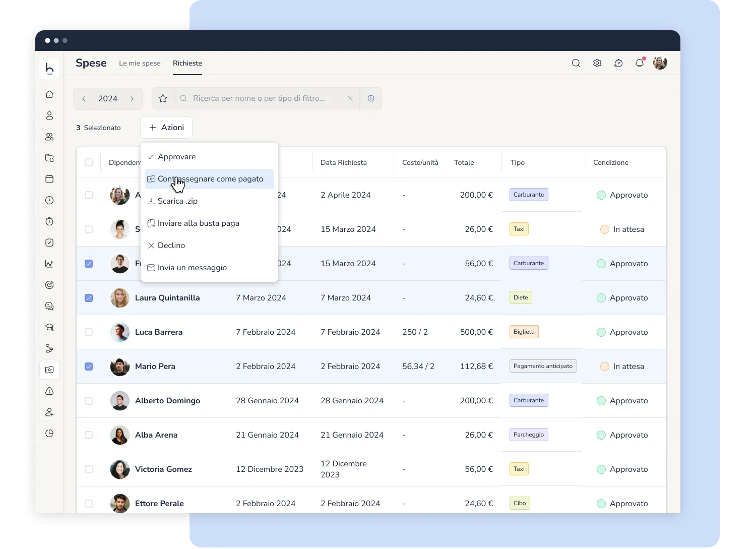The width and height of the screenshot is (756, 549).
Task: Choose Scarica .zip from the menu
Action: pyautogui.click(x=209, y=201)
